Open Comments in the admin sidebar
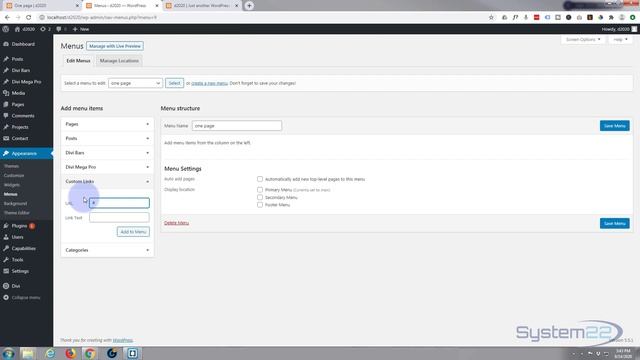The image size is (640, 360). point(23,116)
